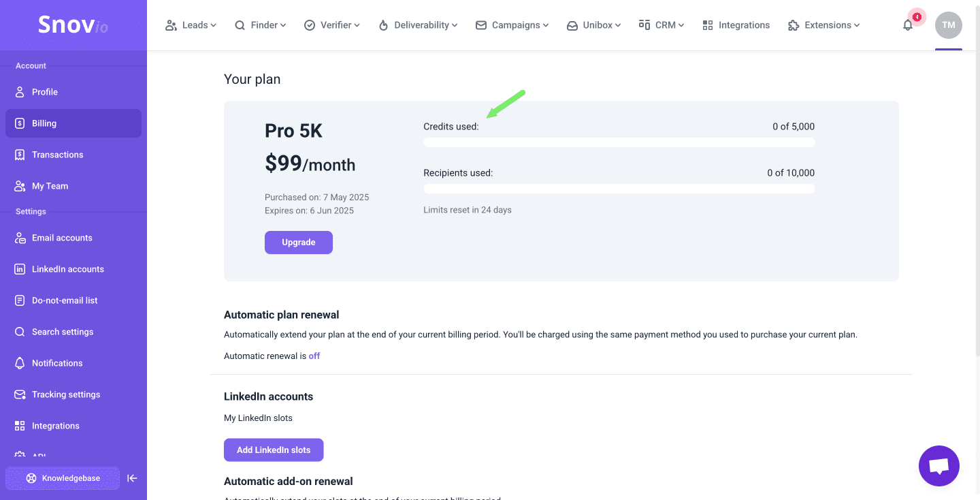Open Profile from the sidebar

point(45,92)
